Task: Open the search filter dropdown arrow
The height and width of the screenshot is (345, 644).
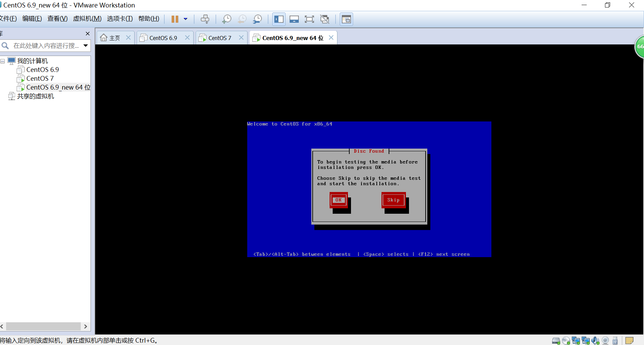Action: (86, 45)
